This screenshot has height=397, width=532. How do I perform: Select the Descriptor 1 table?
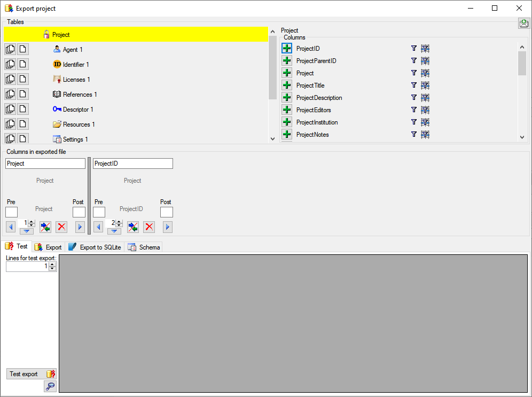coord(77,109)
